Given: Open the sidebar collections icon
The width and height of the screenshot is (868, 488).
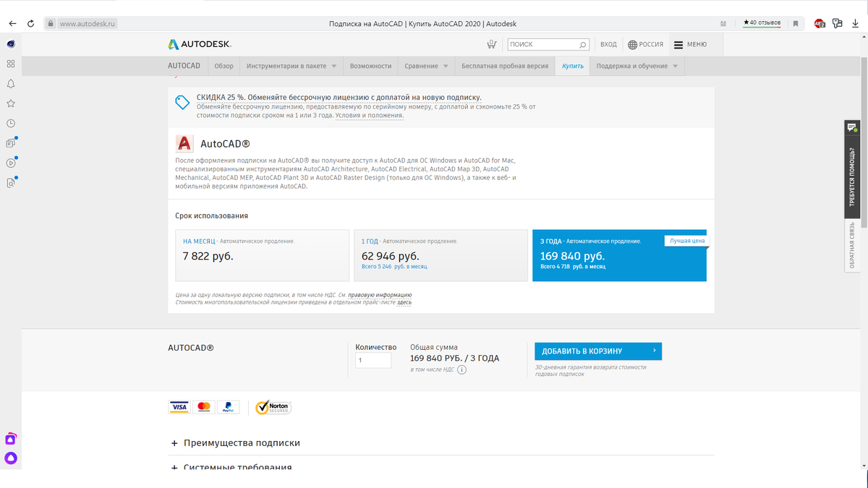Looking at the screenshot, I should coord(11,143).
